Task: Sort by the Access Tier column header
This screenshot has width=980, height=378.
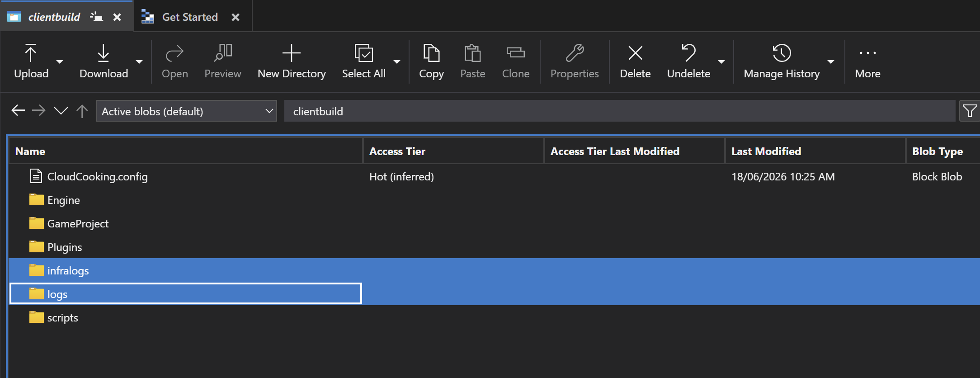Action: click(453, 151)
